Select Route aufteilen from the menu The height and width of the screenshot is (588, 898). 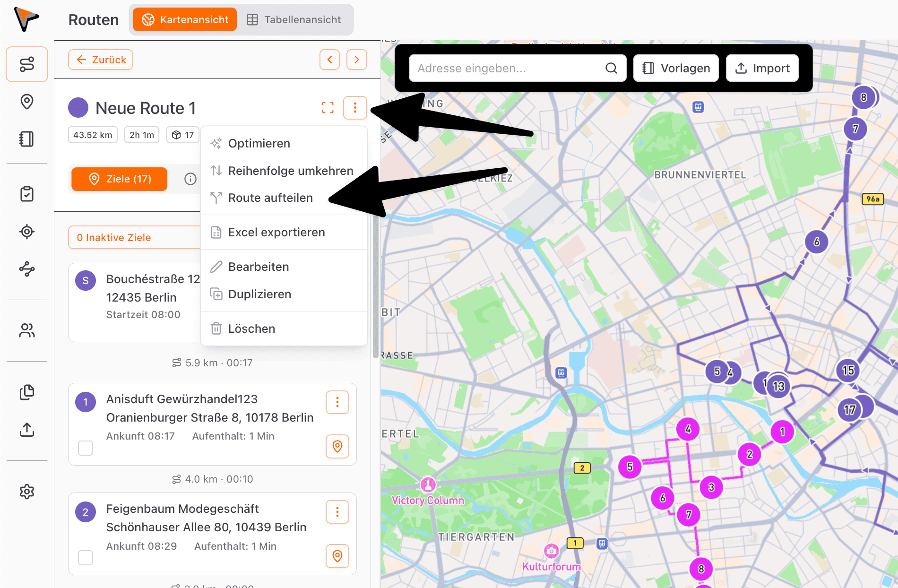pos(270,198)
